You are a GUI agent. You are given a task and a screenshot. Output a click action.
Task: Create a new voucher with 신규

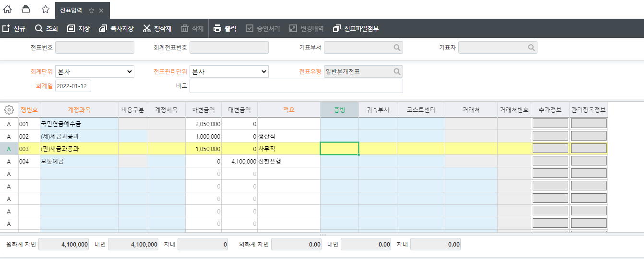pos(14,28)
